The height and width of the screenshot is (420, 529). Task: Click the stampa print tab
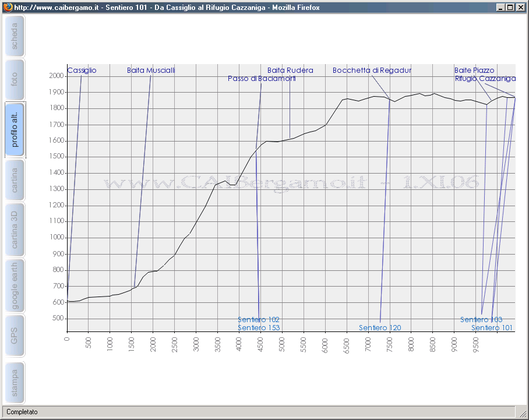click(x=15, y=382)
